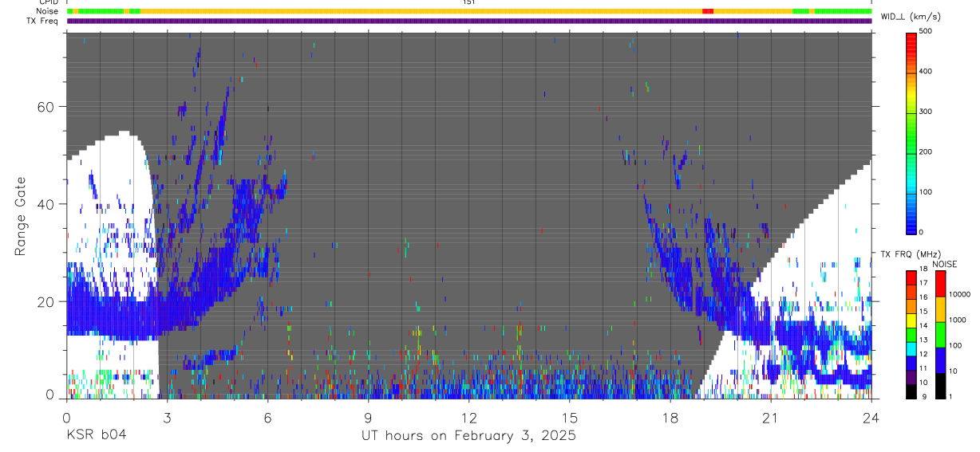Click the x-axis tick label 24
This screenshot has width=980, height=452.
871,418
